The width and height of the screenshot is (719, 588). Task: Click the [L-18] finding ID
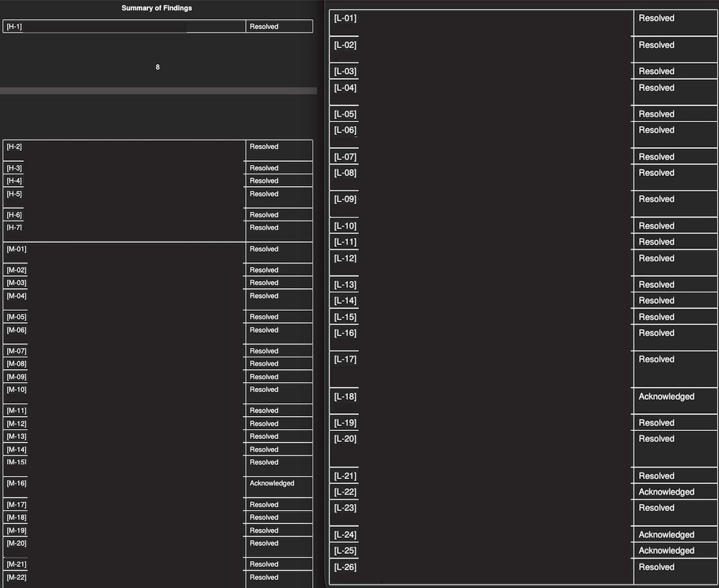point(345,397)
